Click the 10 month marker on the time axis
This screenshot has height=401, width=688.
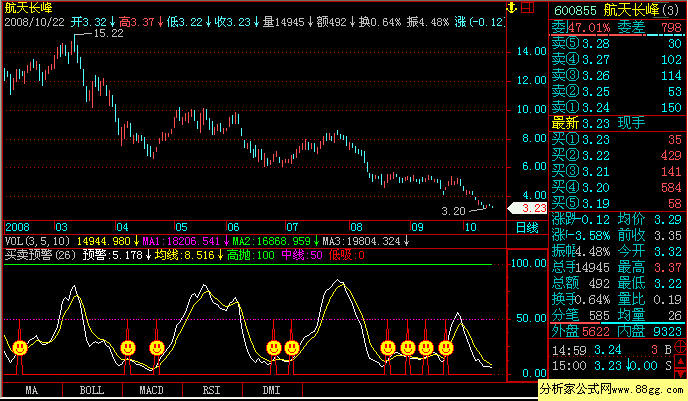point(470,227)
